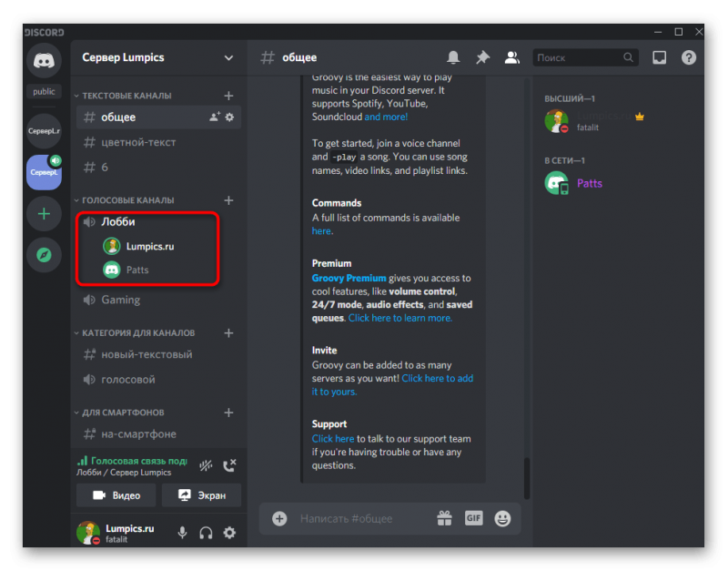Add a server with the plus icon

(x=44, y=214)
